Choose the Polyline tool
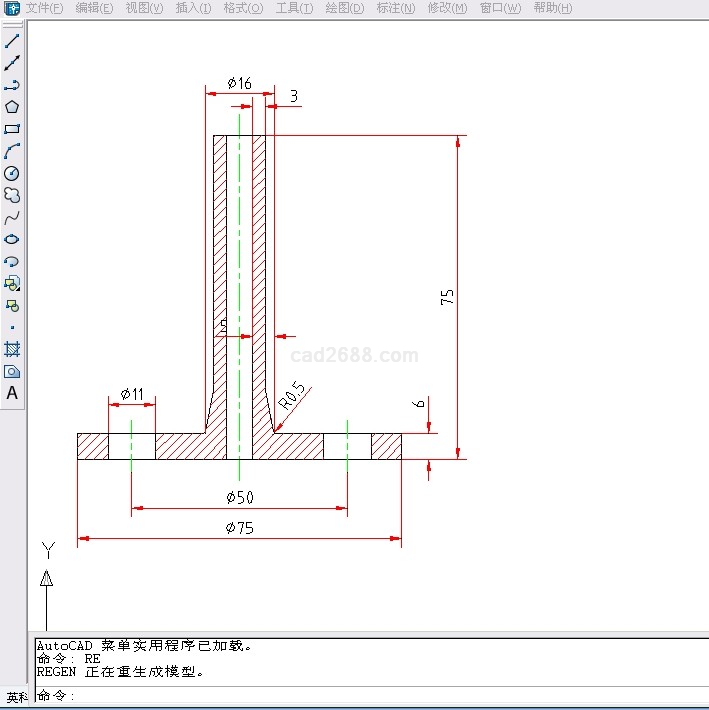 pos(12,85)
